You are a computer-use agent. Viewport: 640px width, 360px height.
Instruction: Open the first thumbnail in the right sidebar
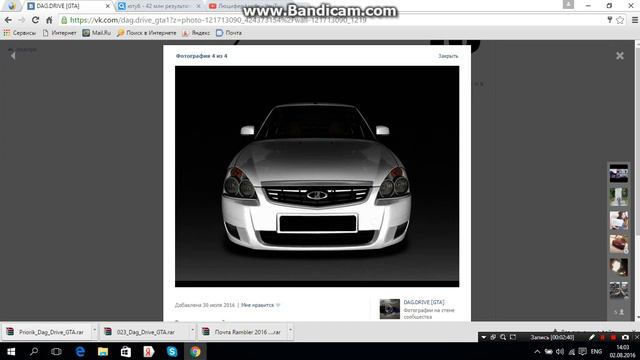618,173
